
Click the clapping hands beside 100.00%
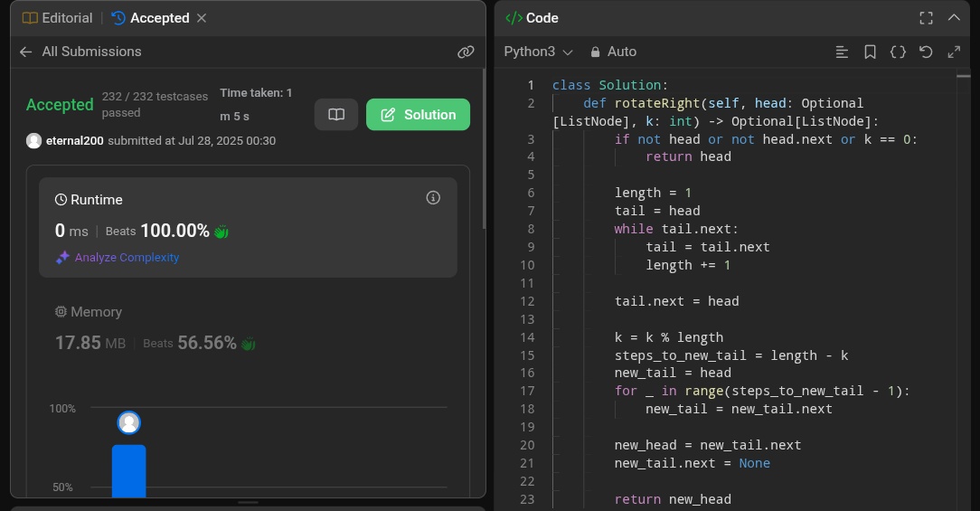pyautogui.click(x=221, y=232)
